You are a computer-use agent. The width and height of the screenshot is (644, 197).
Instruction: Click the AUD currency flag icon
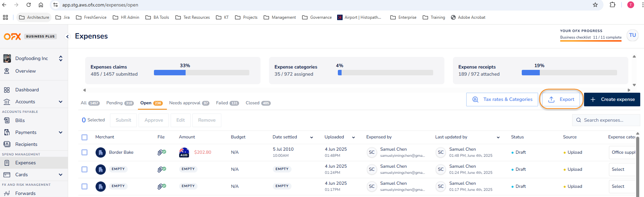coord(184,152)
